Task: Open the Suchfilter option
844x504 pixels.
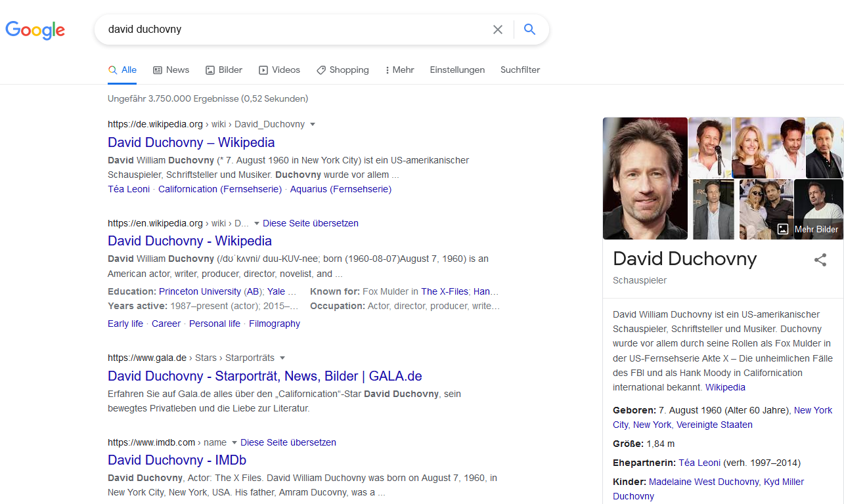Action: click(x=520, y=70)
